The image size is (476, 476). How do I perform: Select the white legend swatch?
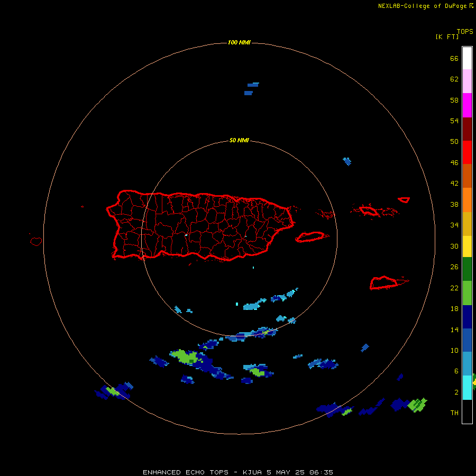coord(467,58)
